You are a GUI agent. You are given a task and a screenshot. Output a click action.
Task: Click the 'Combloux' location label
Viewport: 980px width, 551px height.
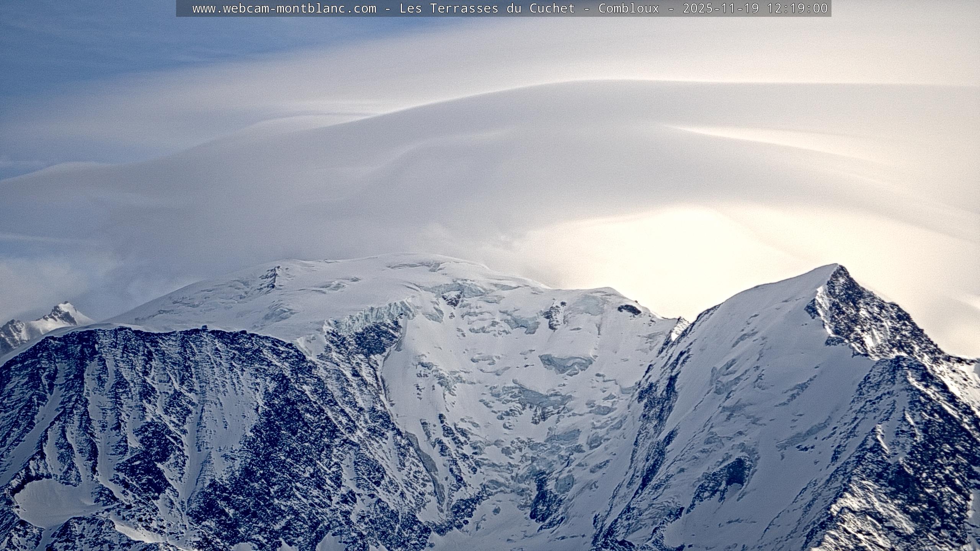(x=629, y=8)
